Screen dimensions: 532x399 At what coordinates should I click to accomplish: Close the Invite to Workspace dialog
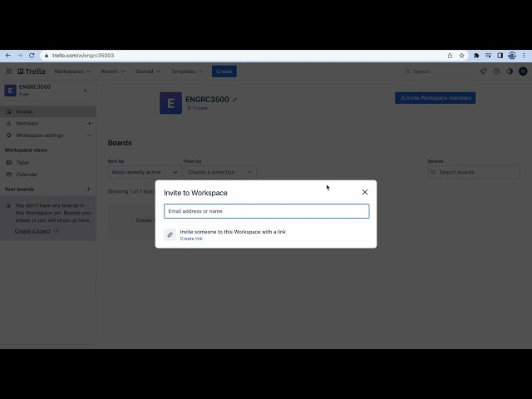pos(365,192)
